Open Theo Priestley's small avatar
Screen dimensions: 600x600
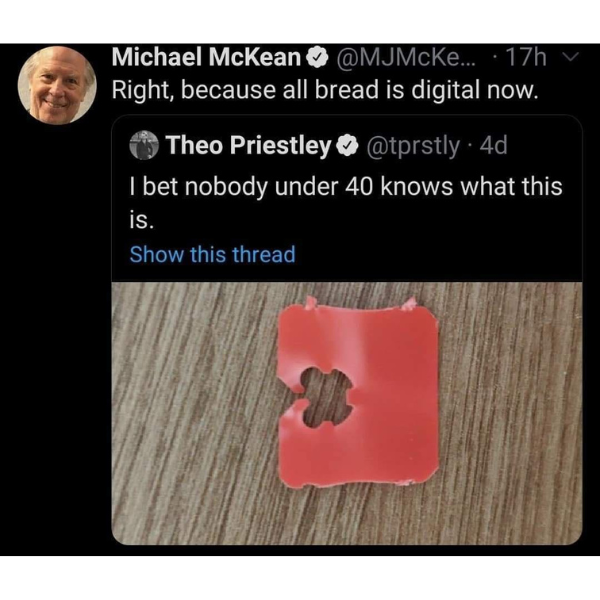pyautogui.click(x=144, y=145)
